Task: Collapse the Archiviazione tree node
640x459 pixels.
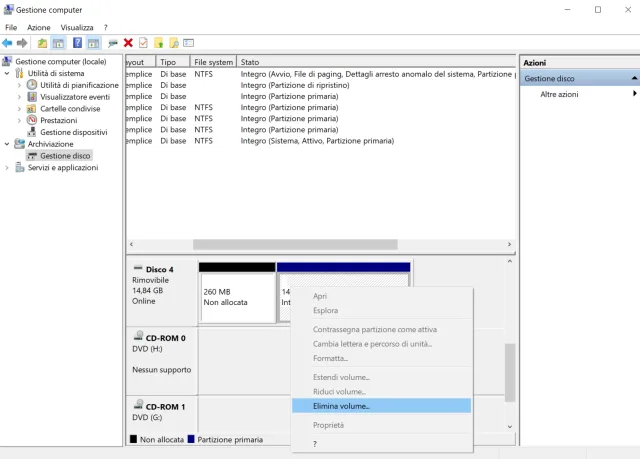Action: click(x=8, y=144)
